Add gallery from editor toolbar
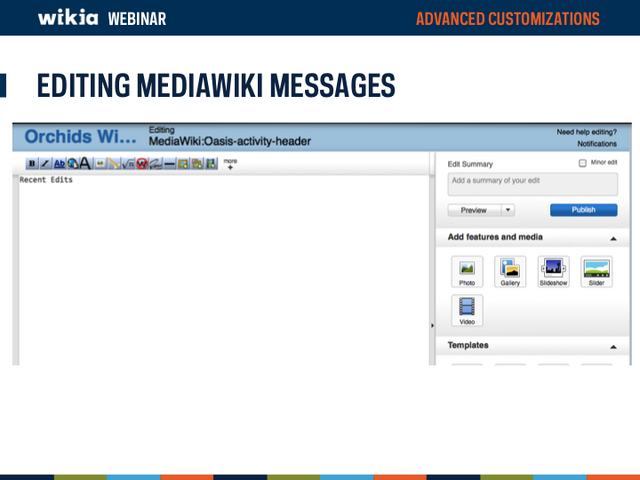 click(x=197, y=164)
